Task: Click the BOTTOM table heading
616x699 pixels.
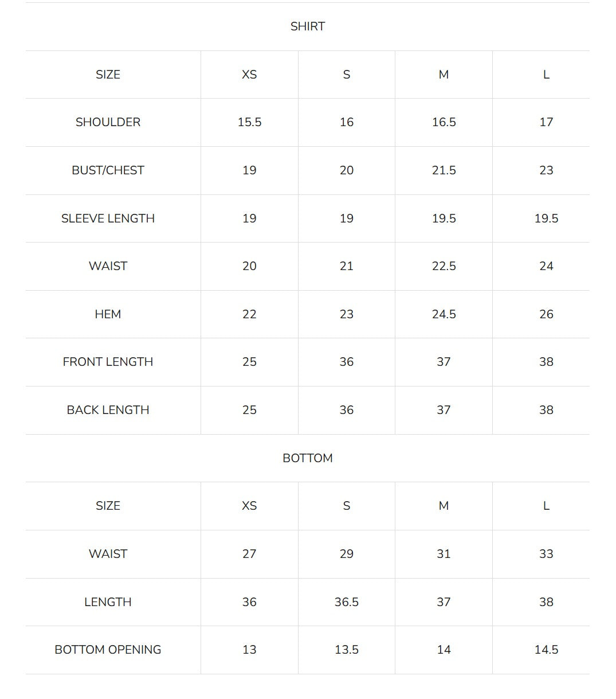Action: coord(307,458)
